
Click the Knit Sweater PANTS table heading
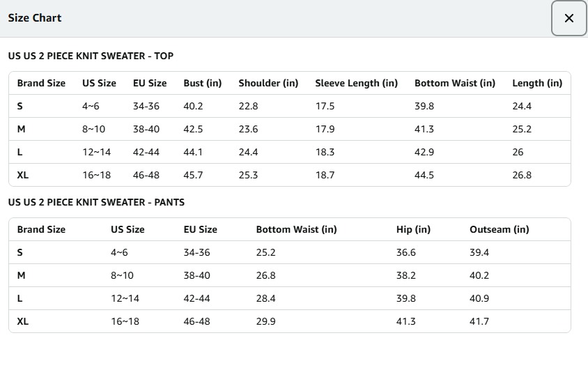[96, 202]
